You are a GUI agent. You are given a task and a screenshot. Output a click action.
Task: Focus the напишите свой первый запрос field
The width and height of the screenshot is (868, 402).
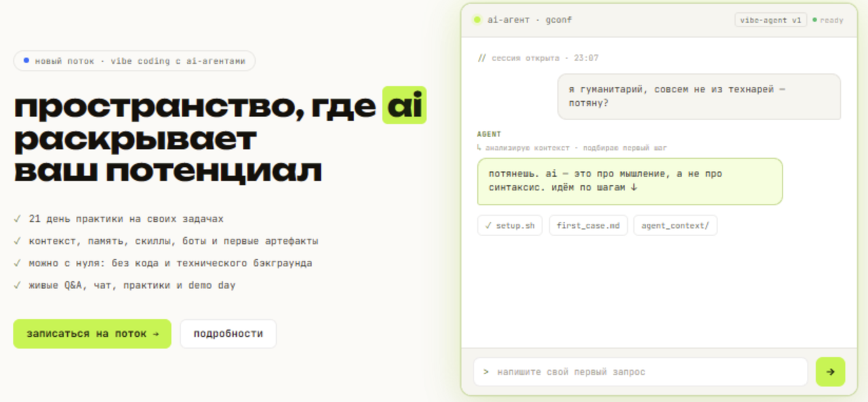641,371
